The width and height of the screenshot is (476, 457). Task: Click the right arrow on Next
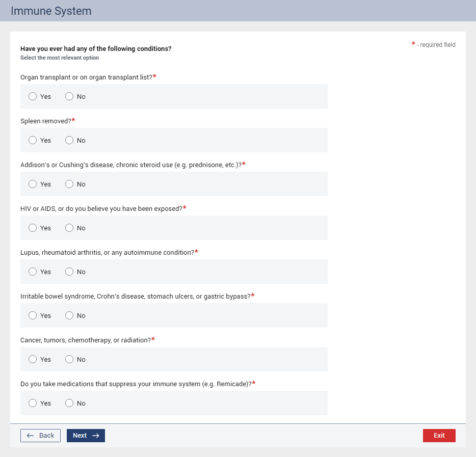[95, 436]
